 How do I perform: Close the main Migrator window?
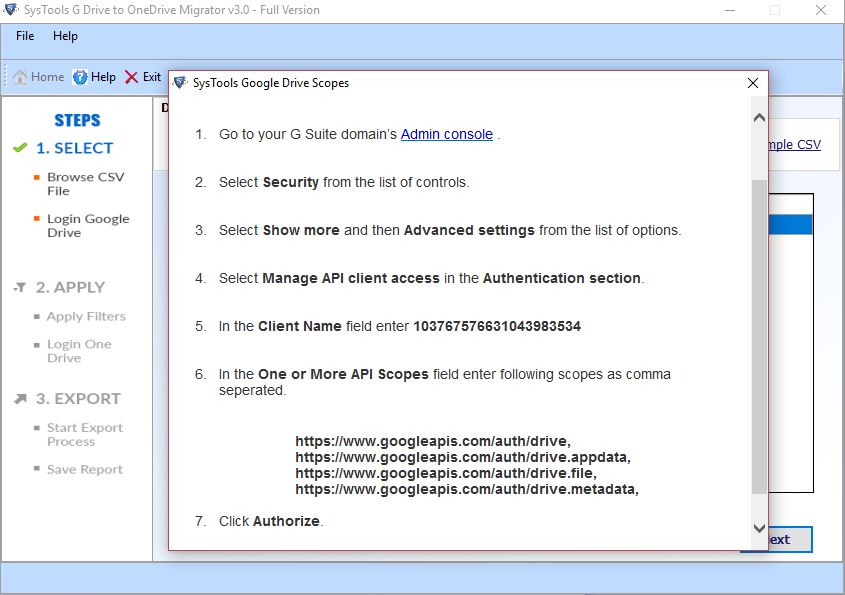pos(821,10)
